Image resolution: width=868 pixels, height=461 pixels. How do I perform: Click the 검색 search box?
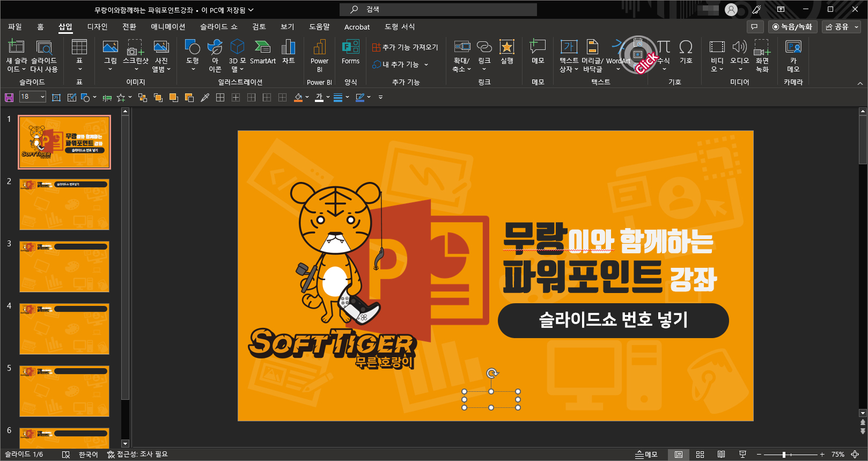(x=438, y=9)
